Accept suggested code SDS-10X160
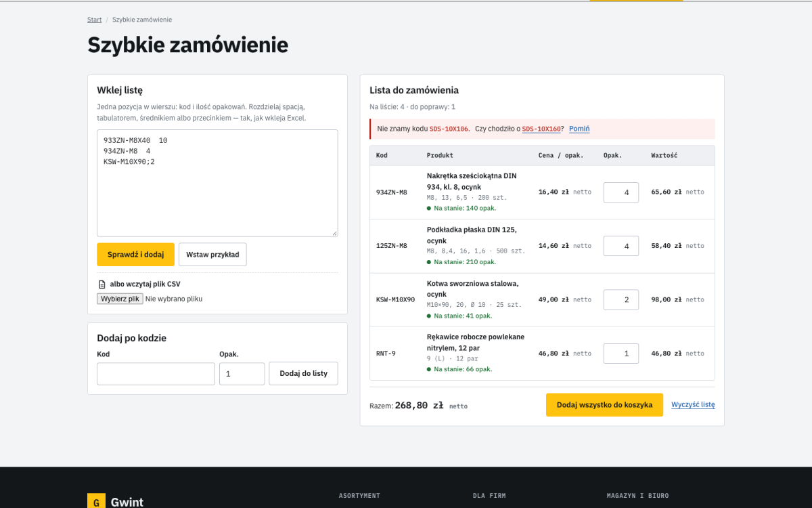 click(541, 129)
